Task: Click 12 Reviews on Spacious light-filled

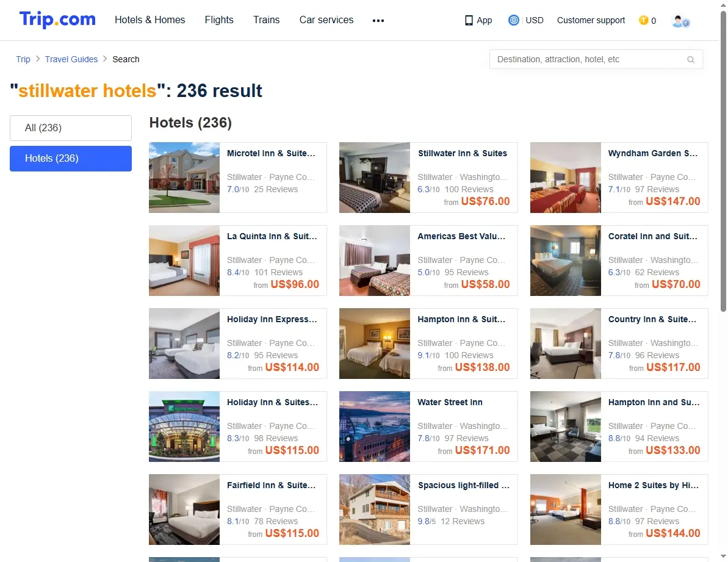Action: point(463,522)
